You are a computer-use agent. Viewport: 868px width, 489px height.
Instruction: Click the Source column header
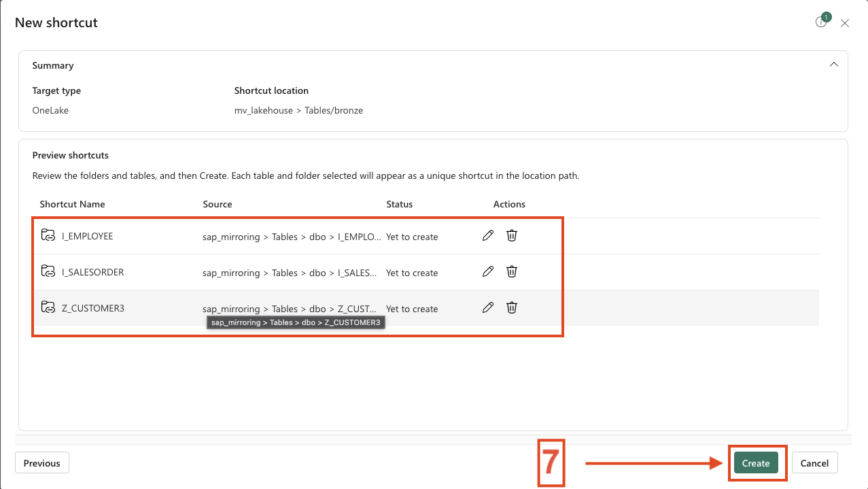pyautogui.click(x=218, y=204)
